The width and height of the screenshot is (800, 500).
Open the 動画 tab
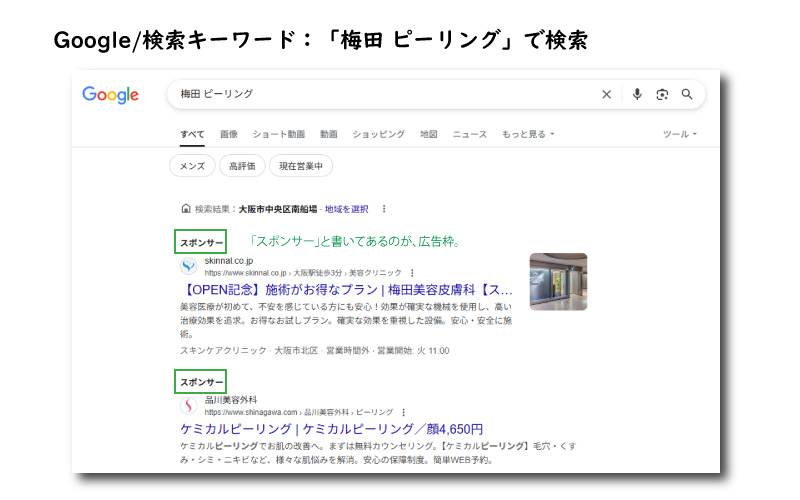[x=329, y=134]
